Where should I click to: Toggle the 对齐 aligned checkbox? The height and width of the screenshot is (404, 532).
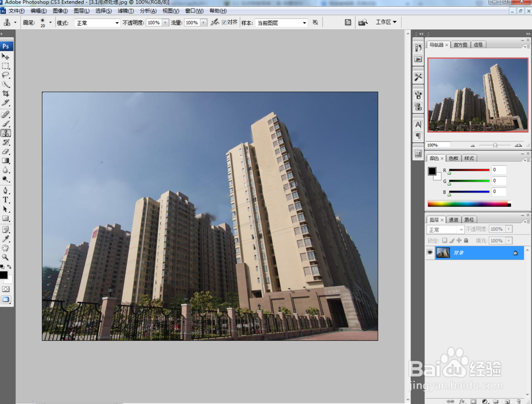coord(224,22)
